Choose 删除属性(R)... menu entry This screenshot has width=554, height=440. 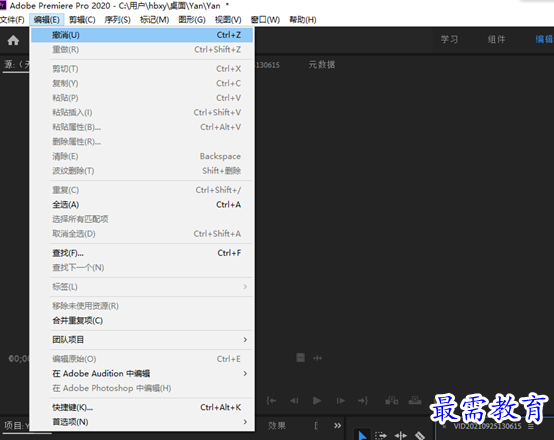click(142, 141)
